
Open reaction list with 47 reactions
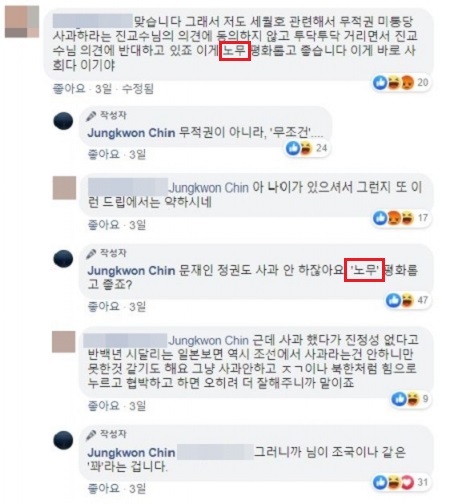(407, 300)
